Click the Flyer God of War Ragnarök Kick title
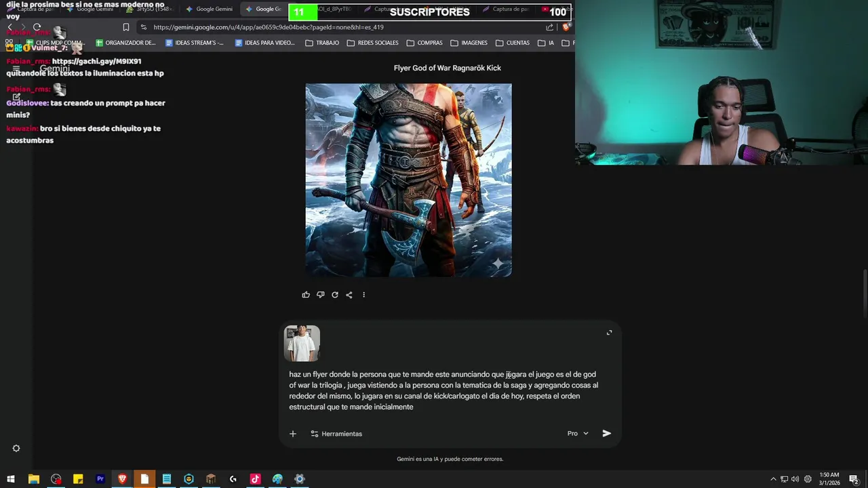This screenshot has width=868, height=488. point(447,68)
